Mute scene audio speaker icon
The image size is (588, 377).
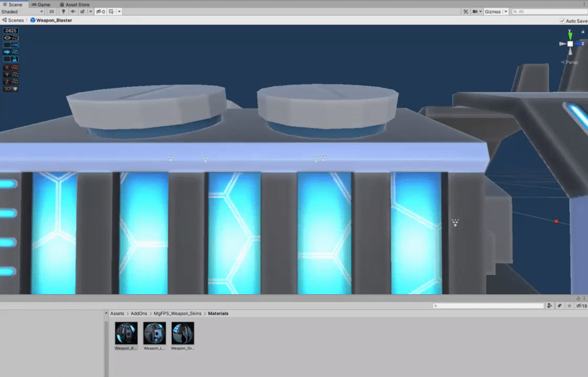coord(73,12)
